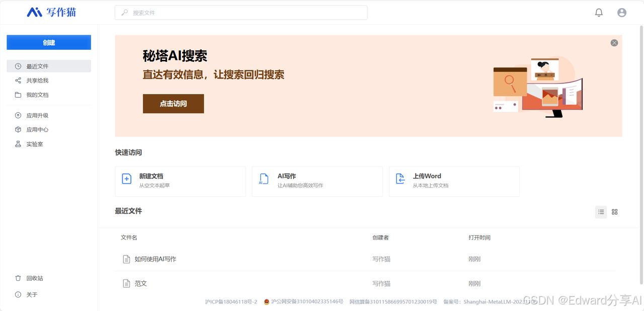Open the 范文 file
This screenshot has width=644, height=311.
point(141,284)
